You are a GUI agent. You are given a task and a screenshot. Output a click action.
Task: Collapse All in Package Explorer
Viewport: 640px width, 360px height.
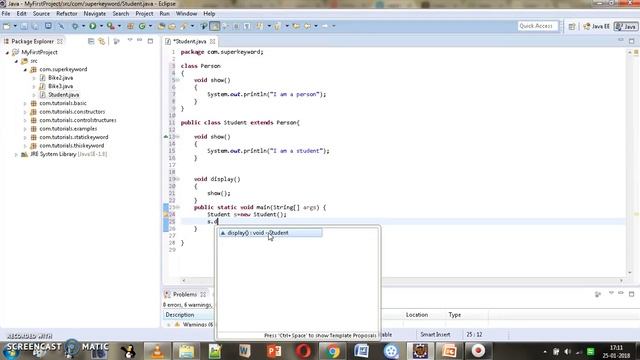91,41
